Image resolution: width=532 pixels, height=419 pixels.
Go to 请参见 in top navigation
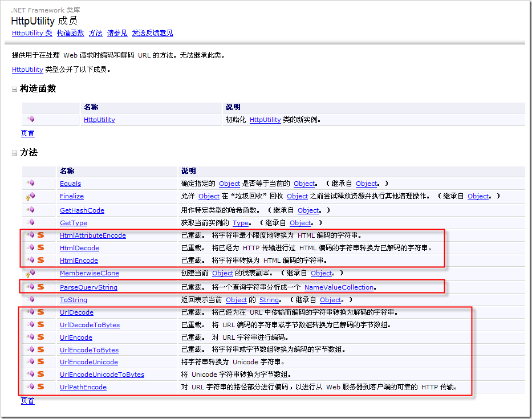pos(117,33)
